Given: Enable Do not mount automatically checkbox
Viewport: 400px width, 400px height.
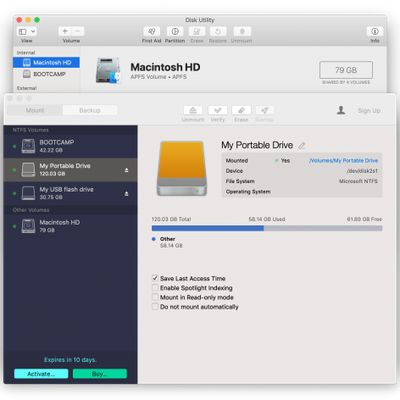Looking at the screenshot, I should click(155, 306).
